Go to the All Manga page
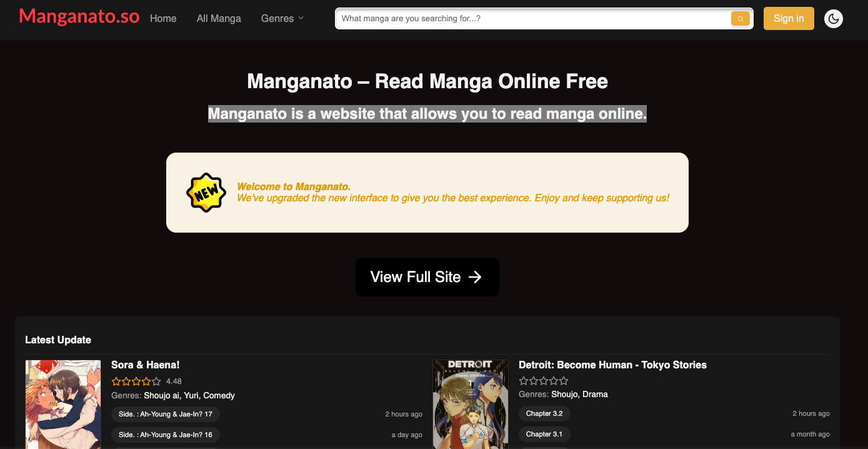Image resolution: width=868 pixels, height=449 pixels. (x=219, y=19)
